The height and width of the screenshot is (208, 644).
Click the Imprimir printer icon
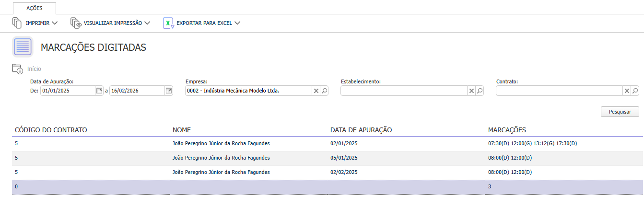click(17, 23)
